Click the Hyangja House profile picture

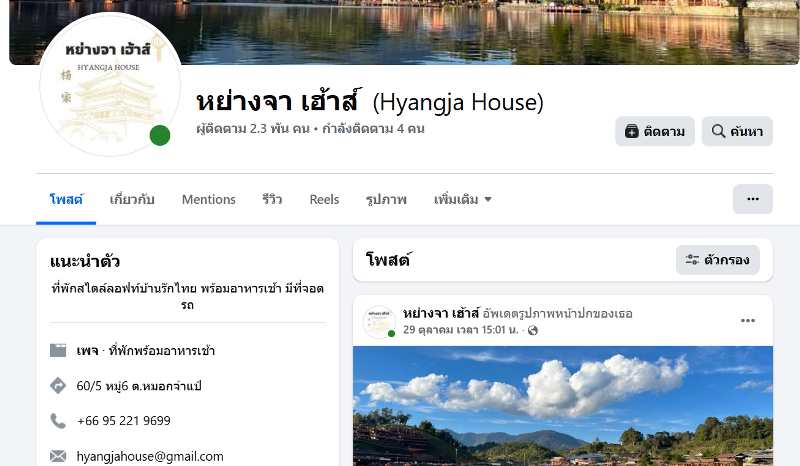click(x=110, y=85)
